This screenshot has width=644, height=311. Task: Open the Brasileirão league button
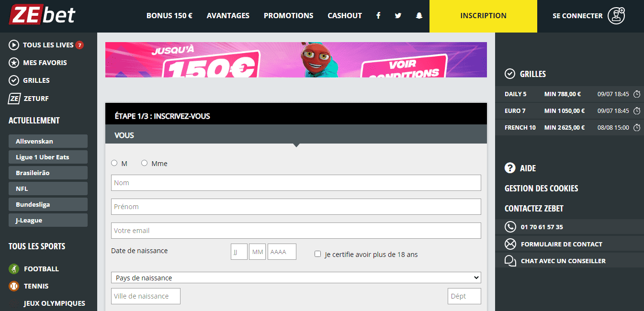pos(48,173)
